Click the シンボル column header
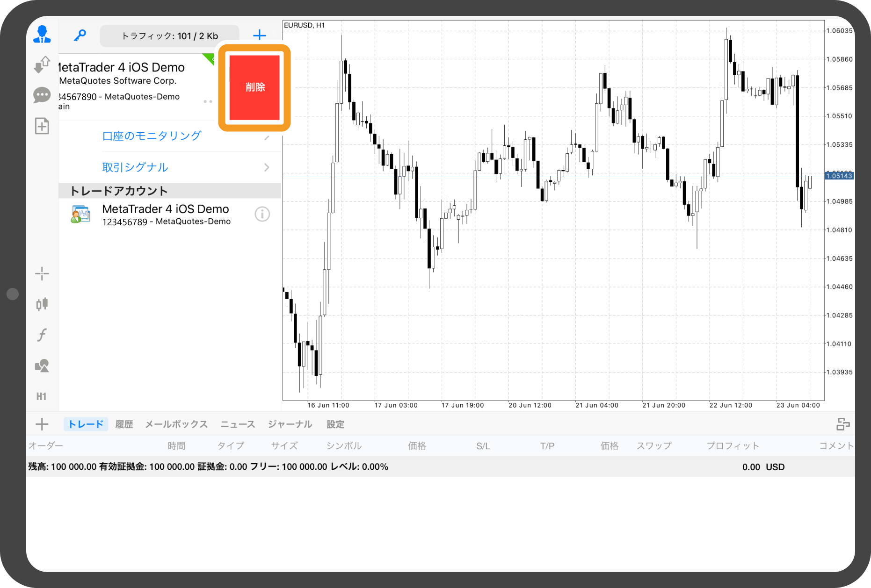Image resolution: width=871 pixels, height=588 pixels. pyautogui.click(x=344, y=446)
